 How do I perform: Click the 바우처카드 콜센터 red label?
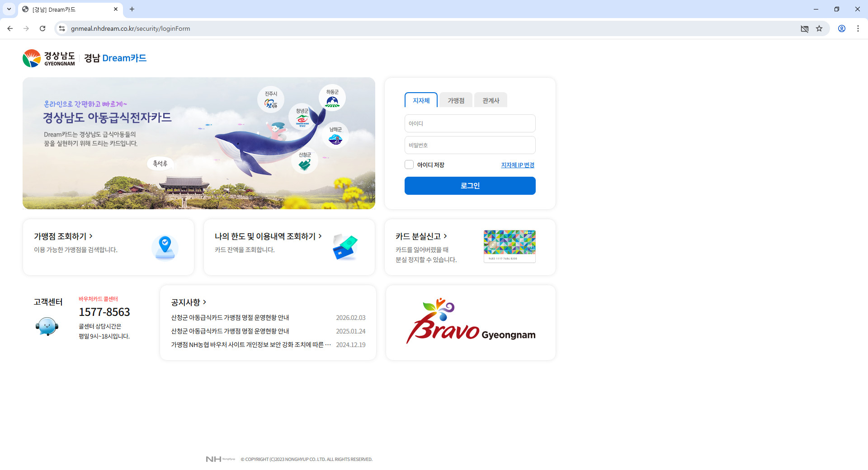coord(98,299)
